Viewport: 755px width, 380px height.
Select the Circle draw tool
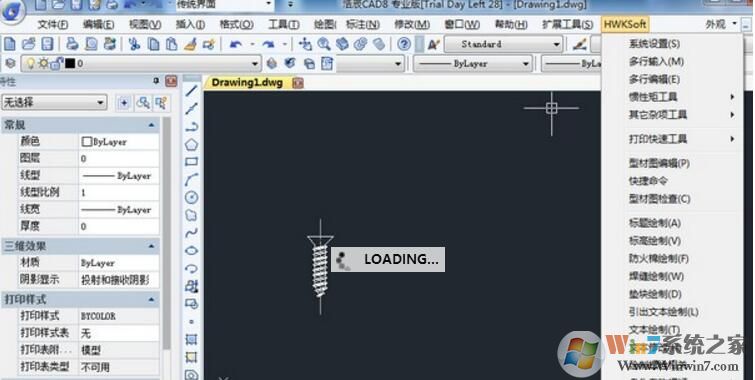[192, 197]
